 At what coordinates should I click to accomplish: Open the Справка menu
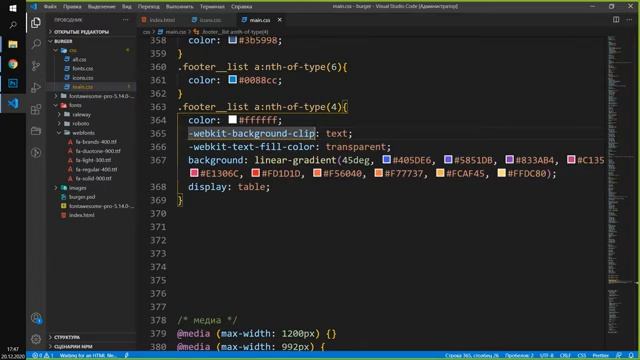click(x=241, y=7)
